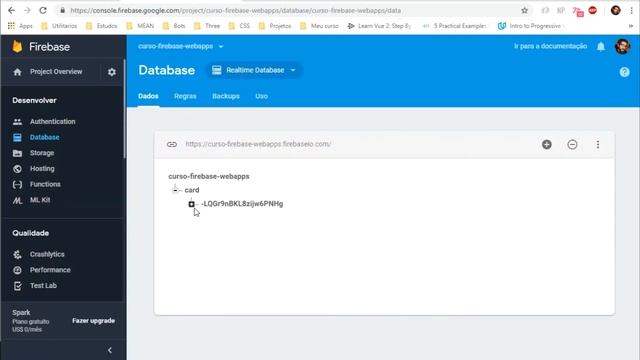Open the MEAN bookmarks folder

tap(140, 26)
